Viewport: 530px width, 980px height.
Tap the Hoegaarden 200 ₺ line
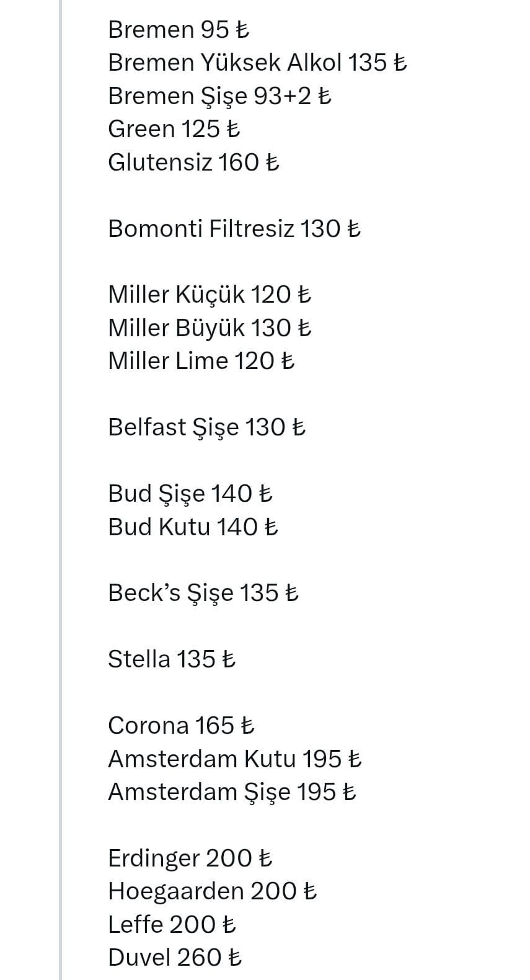213,891
